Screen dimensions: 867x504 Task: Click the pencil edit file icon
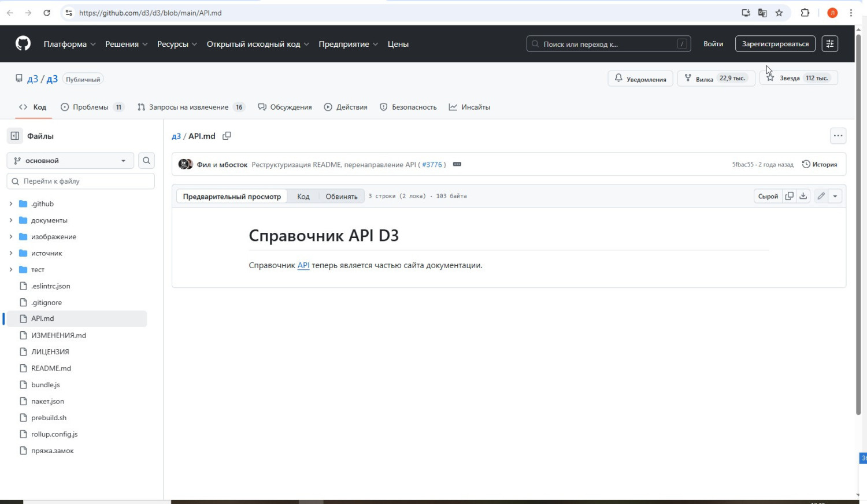point(821,196)
